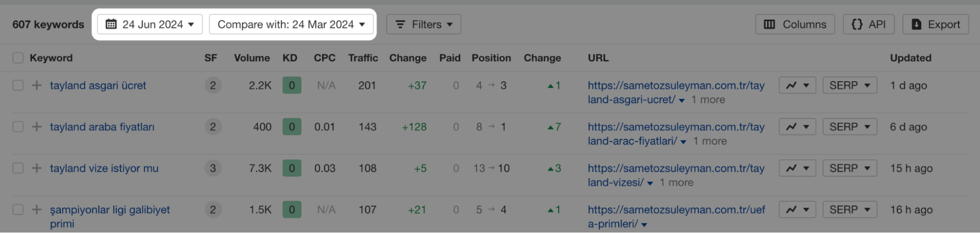Screen dimensions: 980x233
Task: Open the tayland araba fiyatları keyword link
Action: (102, 127)
